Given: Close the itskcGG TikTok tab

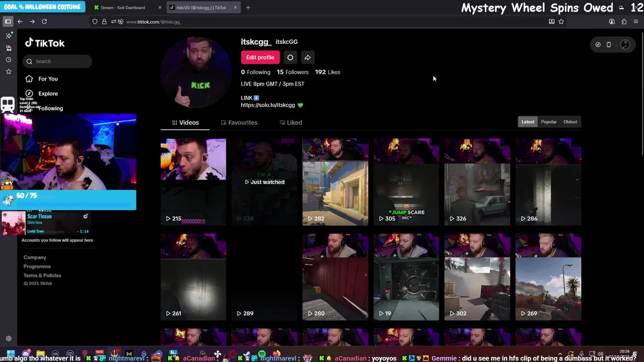Looking at the screenshot, I should [235, 8].
